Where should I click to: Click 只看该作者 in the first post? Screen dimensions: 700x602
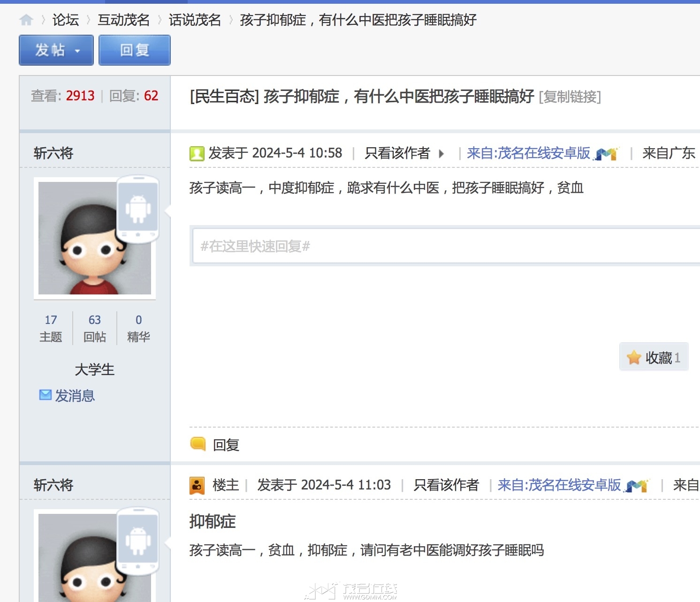(x=397, y=153)
